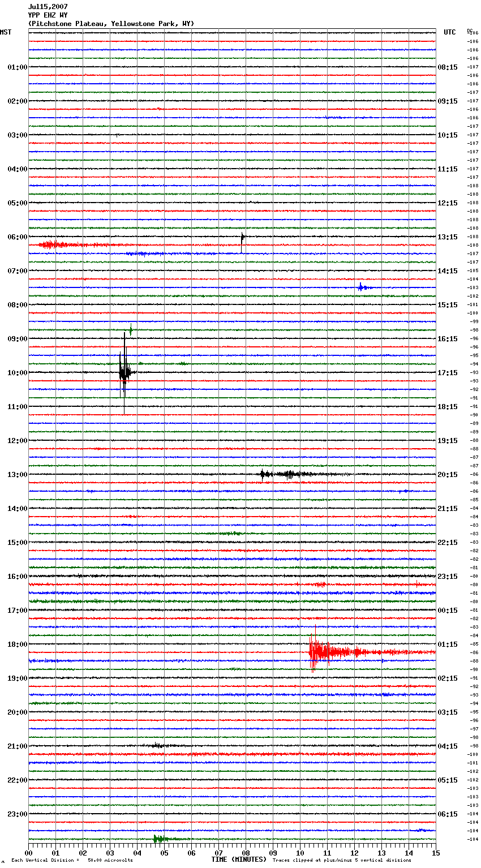
Task: Select the "13:00" MST time label
Action: [18, 475]
